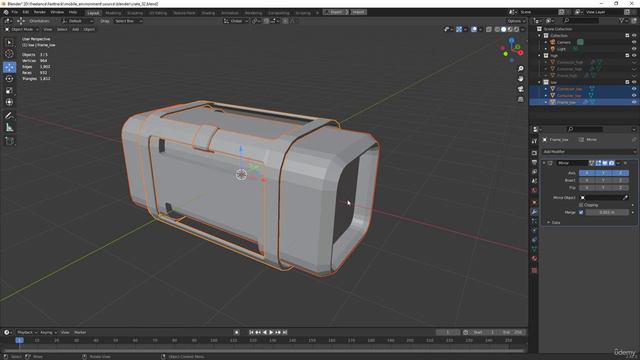Viewport: 640px width, 360px height.
Task: Open the Render menu
Action: [x=40, y=12]
